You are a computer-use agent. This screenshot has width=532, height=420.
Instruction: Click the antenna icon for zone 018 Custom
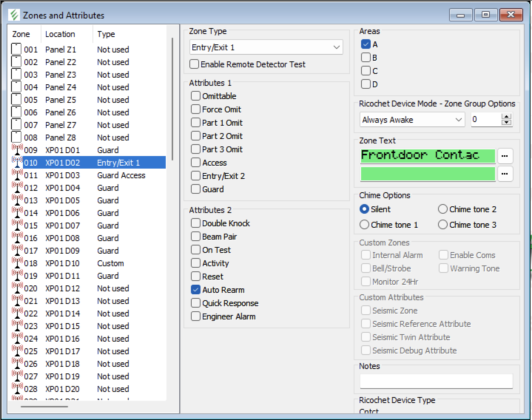(x=17, y=263)
